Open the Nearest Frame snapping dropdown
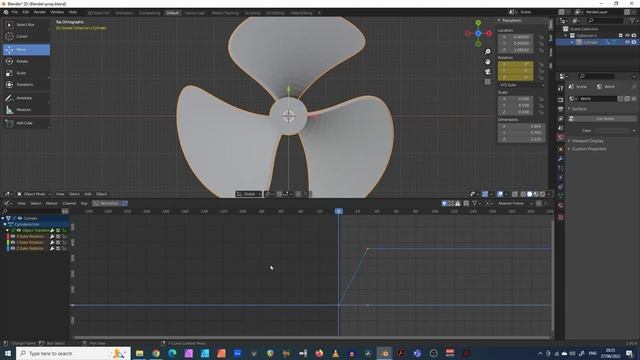This screenshot has width=640, height=360. [515, 203]
